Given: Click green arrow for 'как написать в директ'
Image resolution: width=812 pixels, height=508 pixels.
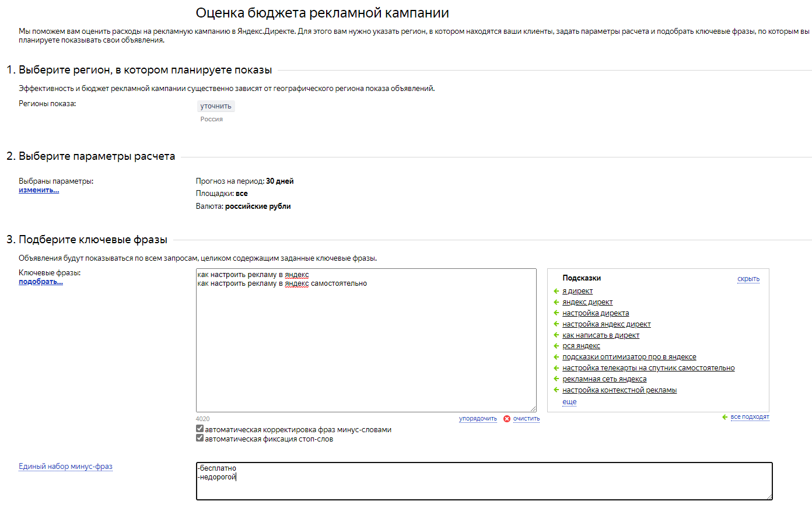Looking at the screenshot, I should coord(556,335).
